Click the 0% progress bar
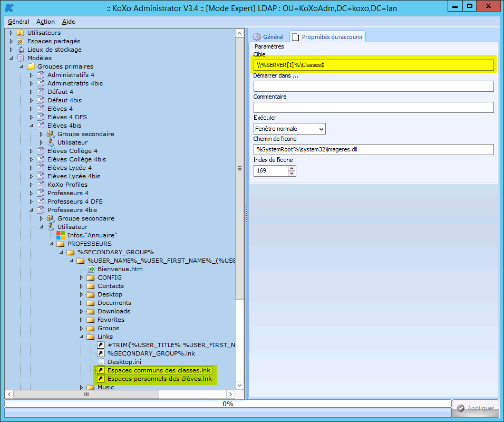 click(x=228, y=404)
